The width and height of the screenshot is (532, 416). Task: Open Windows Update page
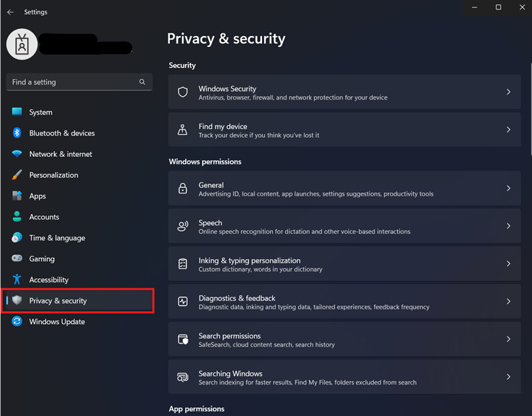coord(79,322)
